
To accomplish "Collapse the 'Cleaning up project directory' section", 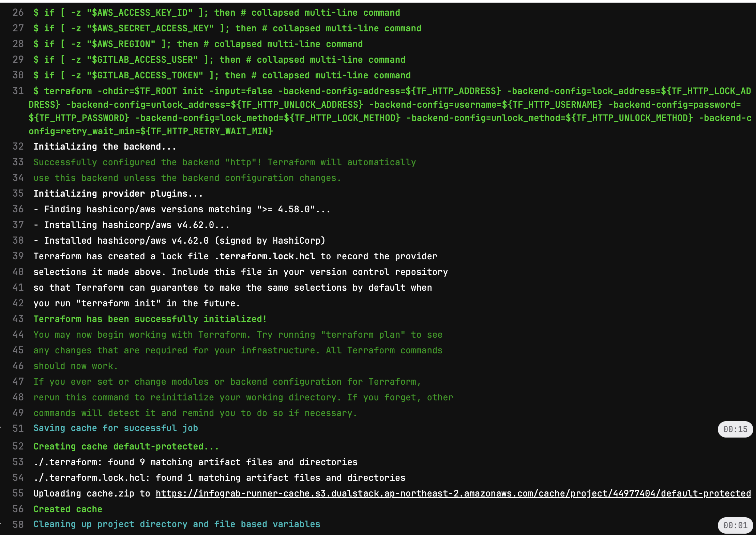I will (177, 524).
